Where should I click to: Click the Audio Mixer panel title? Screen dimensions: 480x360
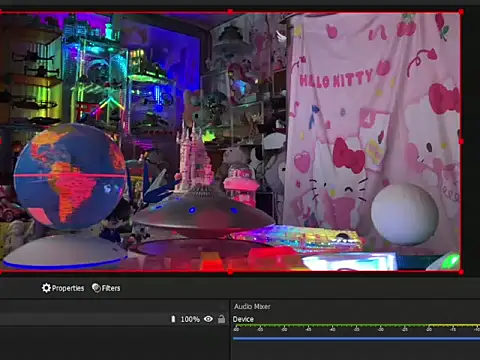click(252, 306)
